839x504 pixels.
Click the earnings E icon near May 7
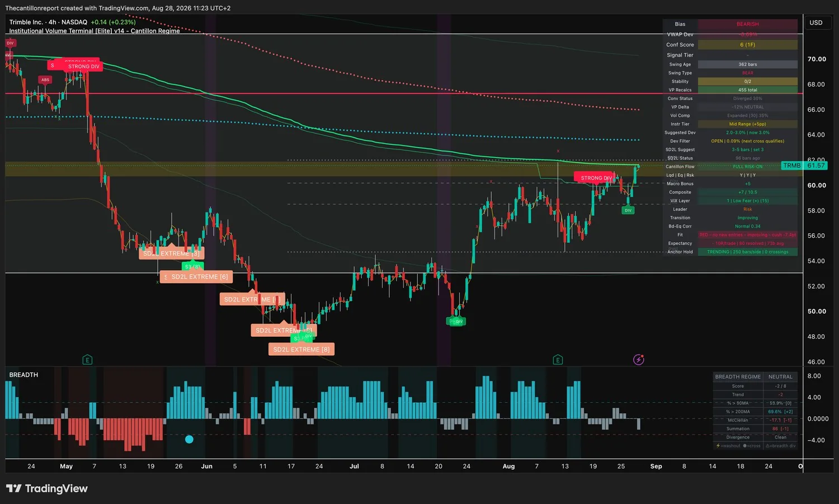click(x=87, y=360)
